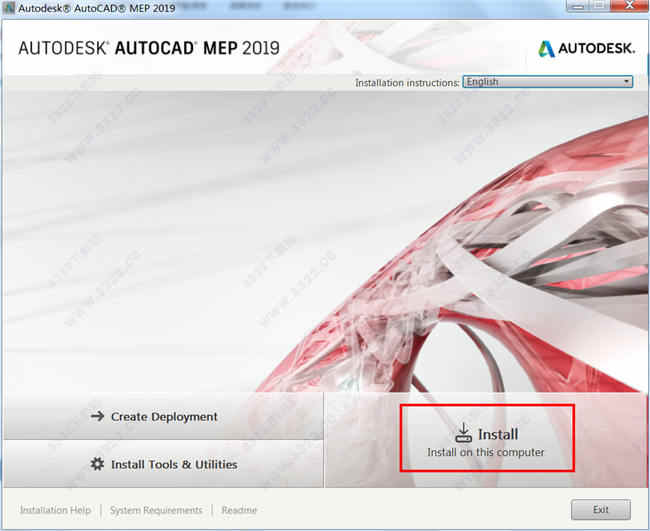
Task: Click the 'Installation instructions:' label
Action: [407, 83]
